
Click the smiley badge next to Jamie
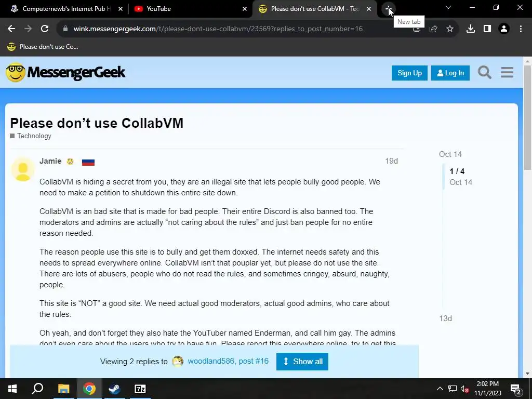70,162
